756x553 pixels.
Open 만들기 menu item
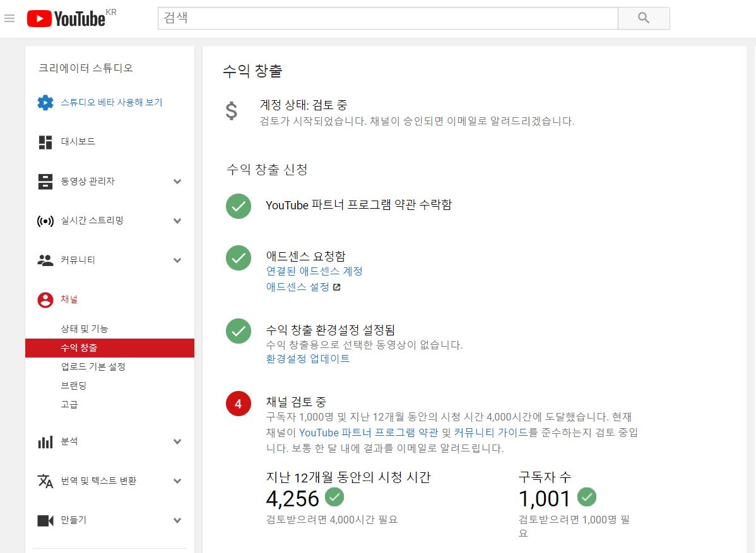pyautogui.click(x=74, y=520)
